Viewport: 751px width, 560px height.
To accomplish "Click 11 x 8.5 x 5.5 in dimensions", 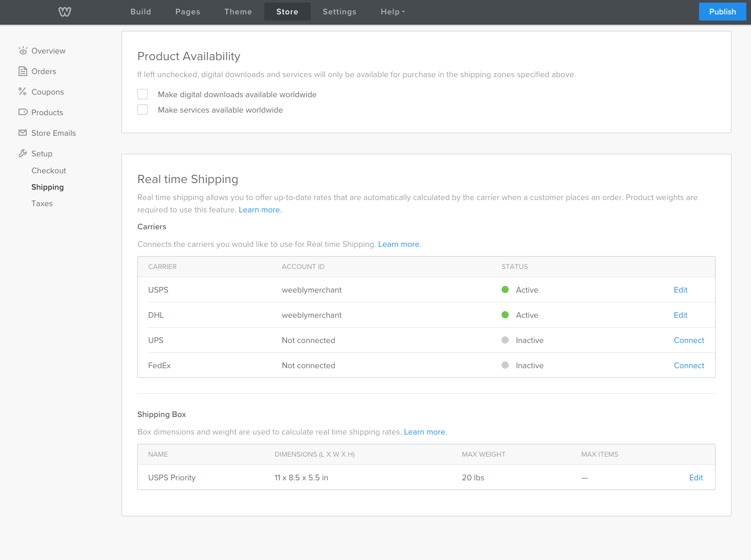I will tap(301, 477).
